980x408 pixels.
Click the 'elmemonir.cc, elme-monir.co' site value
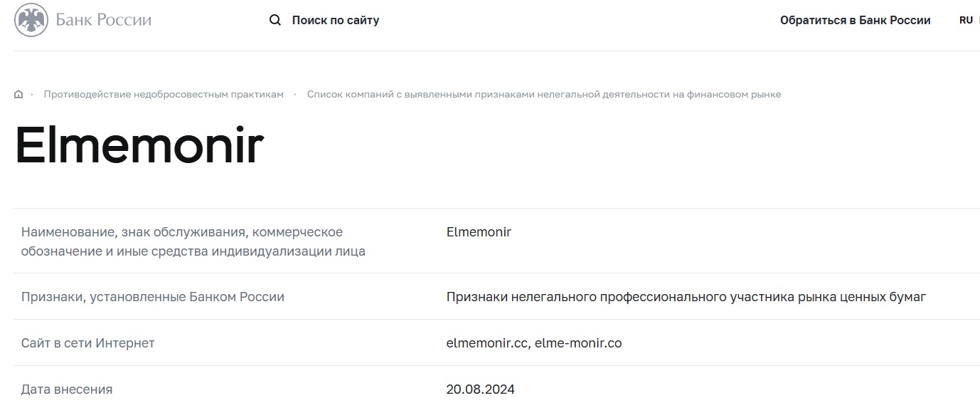pyautogui.click(x=534, y=343)
